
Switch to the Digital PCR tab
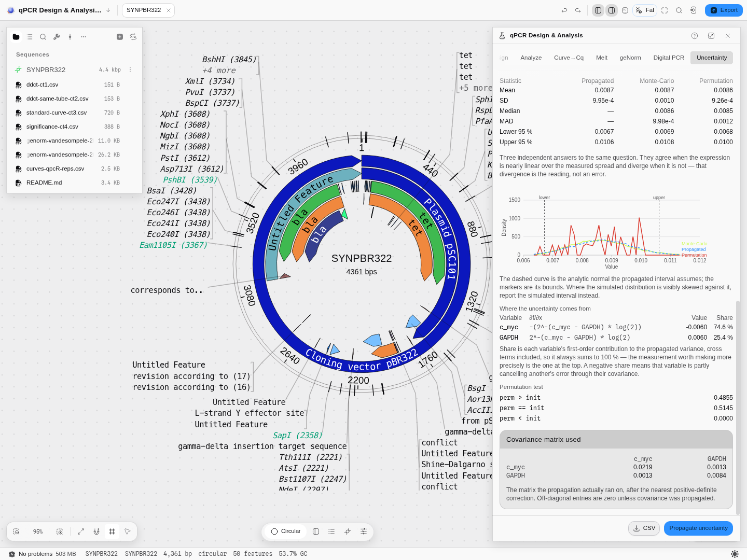(669, 58)
